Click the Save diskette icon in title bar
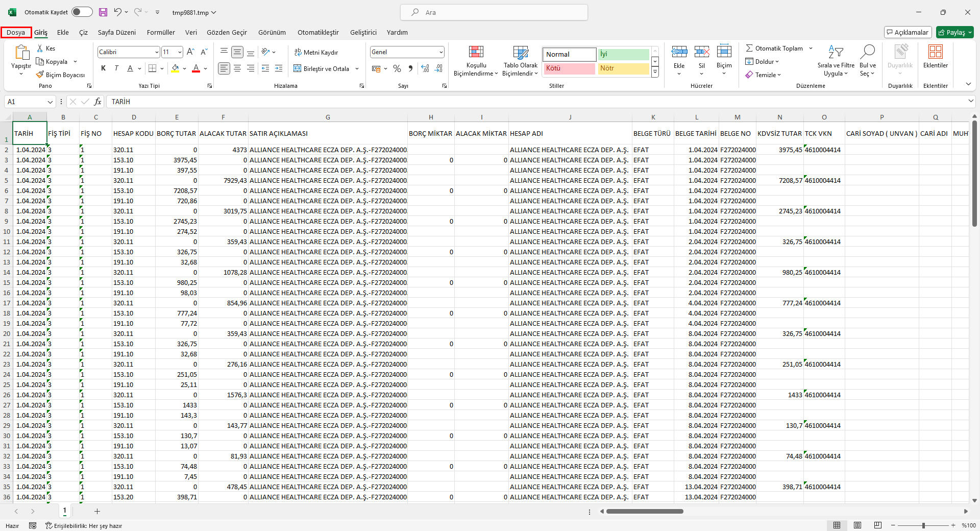Viewport: 980px width, 531px height. (x=103, y=12)
